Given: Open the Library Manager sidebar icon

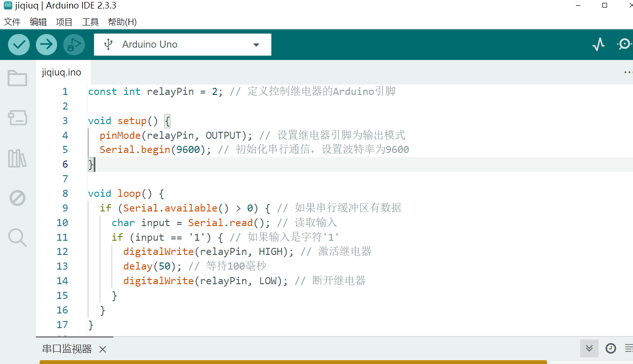Looking at the screenshot, I should [17, 158].
